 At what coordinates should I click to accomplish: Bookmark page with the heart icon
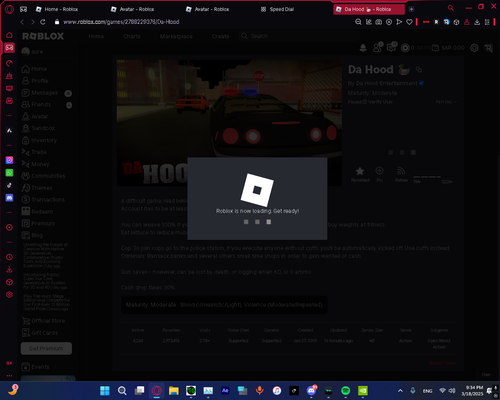[x=409, y=22]
